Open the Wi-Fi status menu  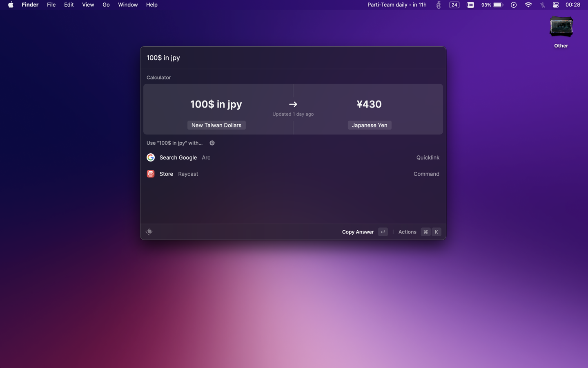point(528,5)
